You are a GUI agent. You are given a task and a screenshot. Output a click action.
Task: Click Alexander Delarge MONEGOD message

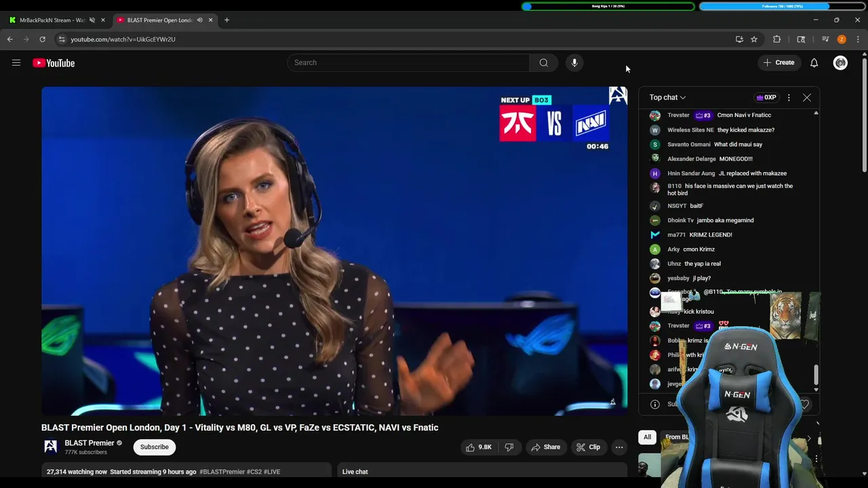pyautogui.click(x=736, y=159)
